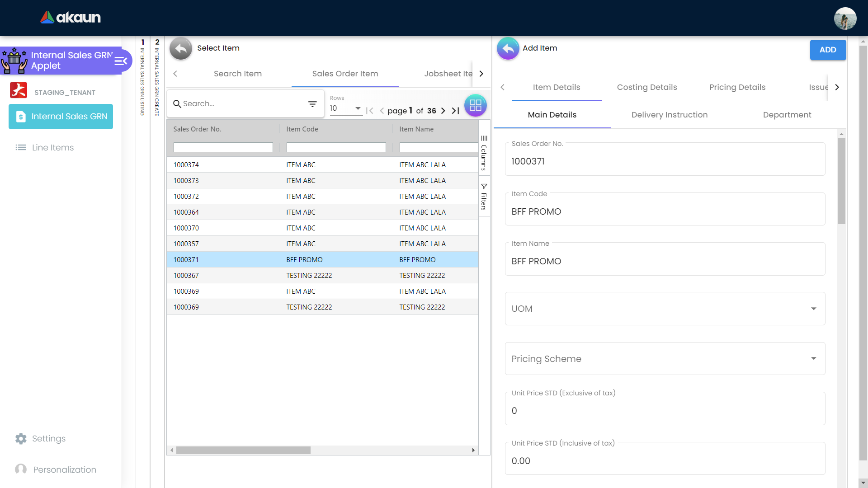Open Internal Sales GRN sidebar item
This screenshot has height=488, width=868.
click(61, 117)
